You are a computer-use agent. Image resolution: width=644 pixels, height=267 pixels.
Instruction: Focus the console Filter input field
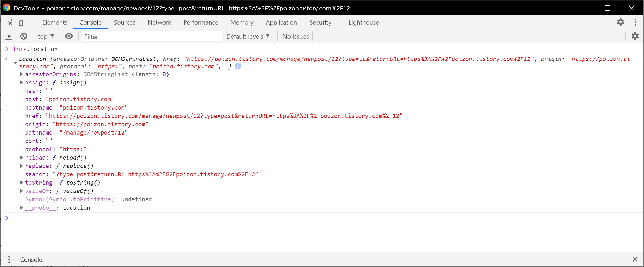(x=152, y=36)
